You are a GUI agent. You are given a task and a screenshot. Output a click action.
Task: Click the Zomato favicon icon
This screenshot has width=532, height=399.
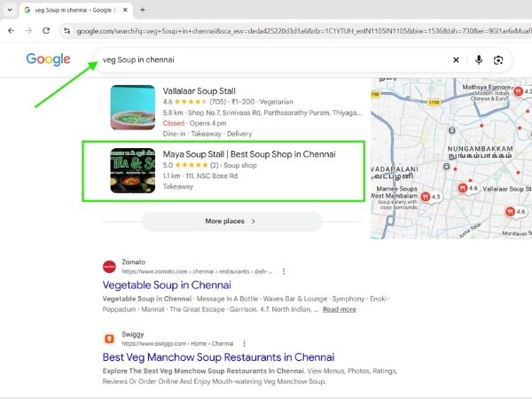109,267
